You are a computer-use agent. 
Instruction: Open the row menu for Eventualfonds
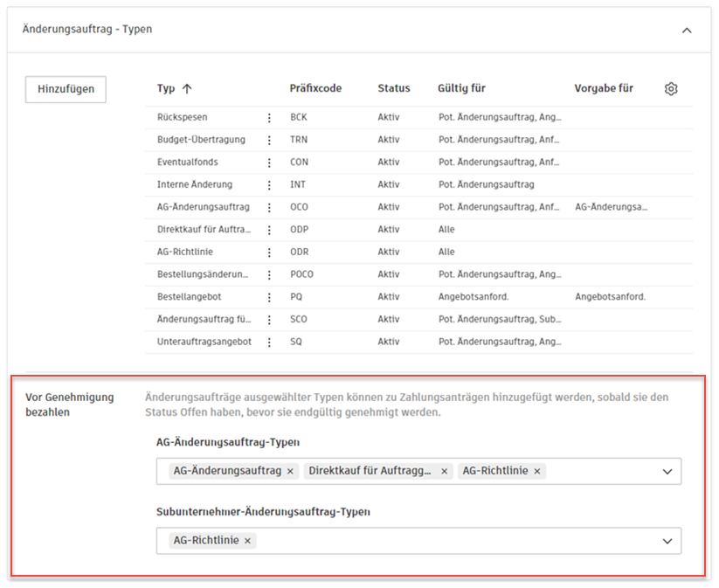(x=268, y=163)
